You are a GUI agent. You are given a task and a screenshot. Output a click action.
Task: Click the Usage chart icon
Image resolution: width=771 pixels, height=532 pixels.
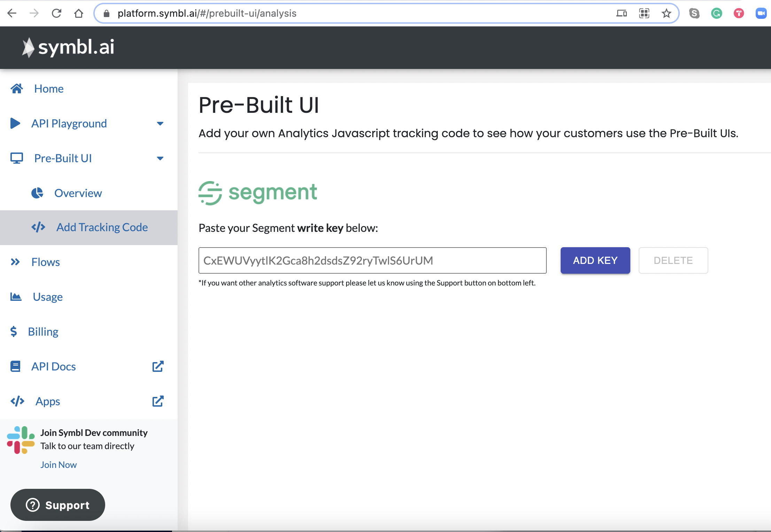coord(16,297)
